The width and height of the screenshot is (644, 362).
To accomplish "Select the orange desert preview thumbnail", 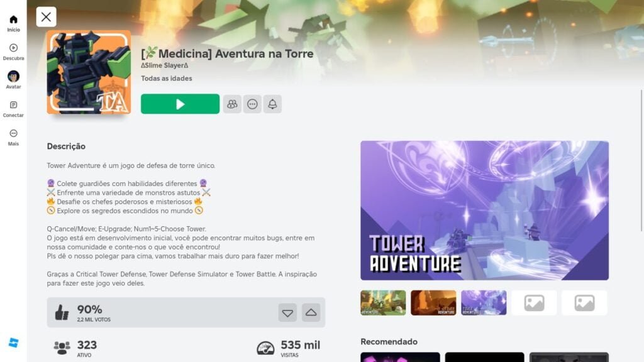I will pos(433,303).
